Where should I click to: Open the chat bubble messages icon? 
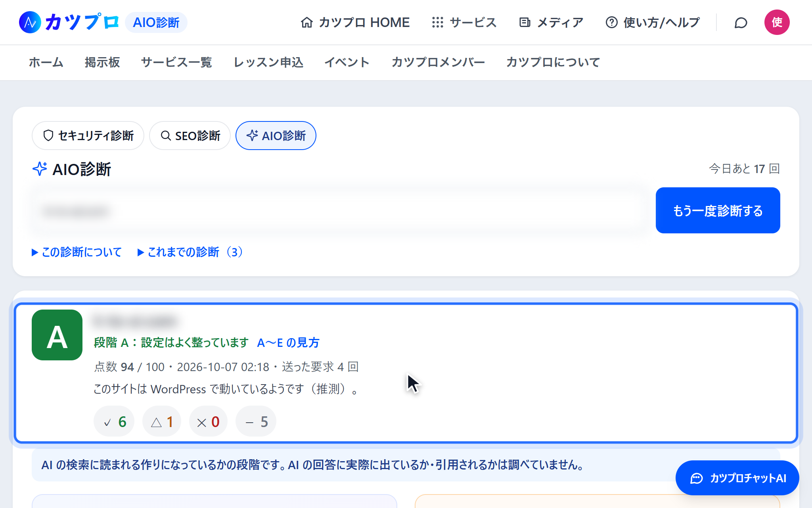tap(741, 23)
